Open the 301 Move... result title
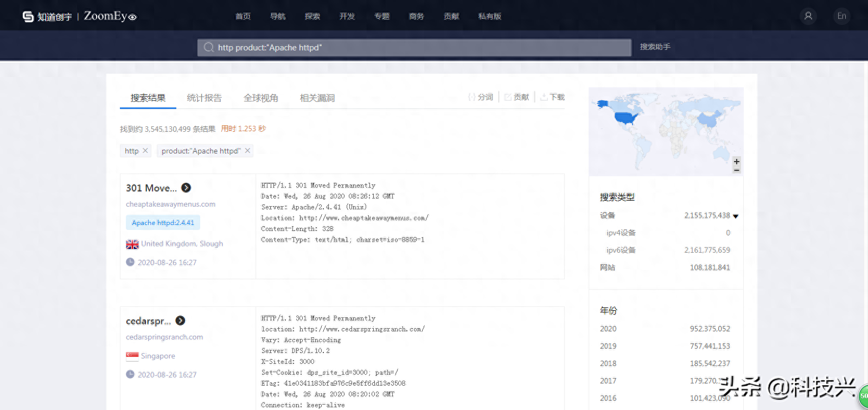Viewport: 868px width, 410px height. click(151, 188)
